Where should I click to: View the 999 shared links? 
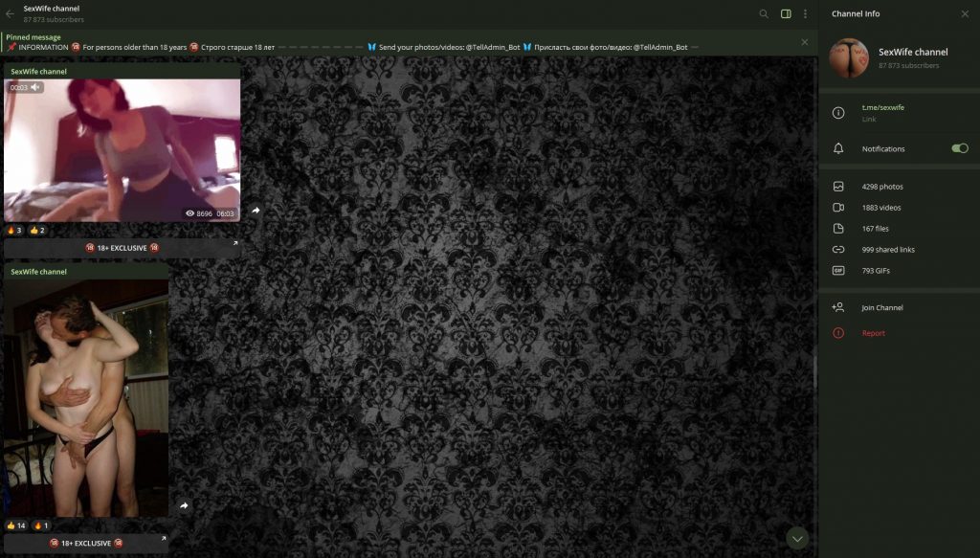pos(887,250)
